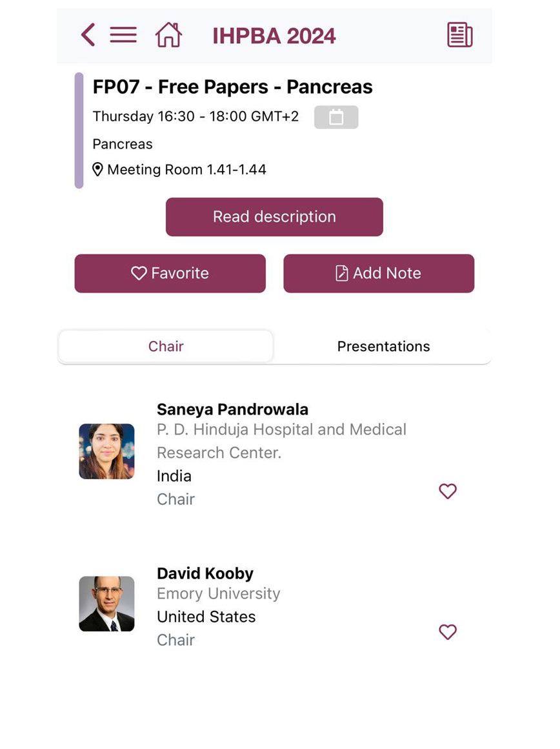Switch to the Presentations tab
The width and height of the screenshot is (560, 749).
(383, 347)
